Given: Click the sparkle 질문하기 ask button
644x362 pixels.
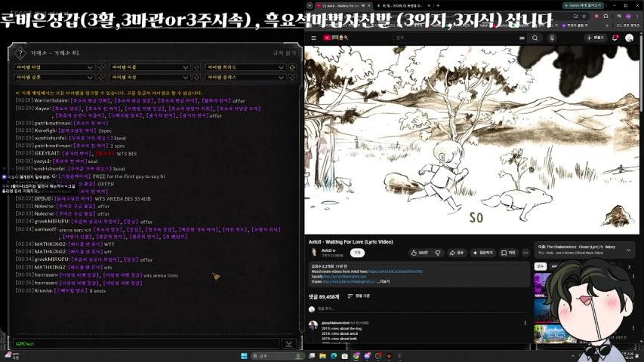Looking at the screenshot, I should coord(483,253).
